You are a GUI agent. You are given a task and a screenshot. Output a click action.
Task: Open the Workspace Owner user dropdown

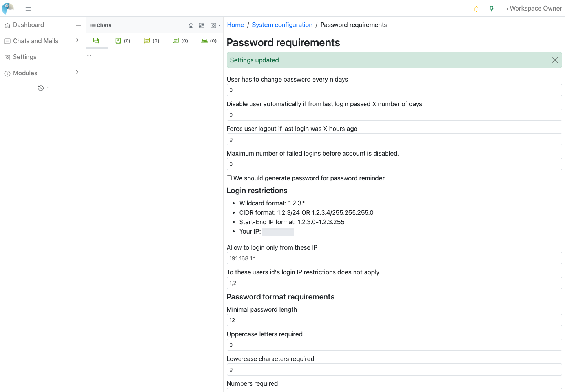tap(534, 9)
